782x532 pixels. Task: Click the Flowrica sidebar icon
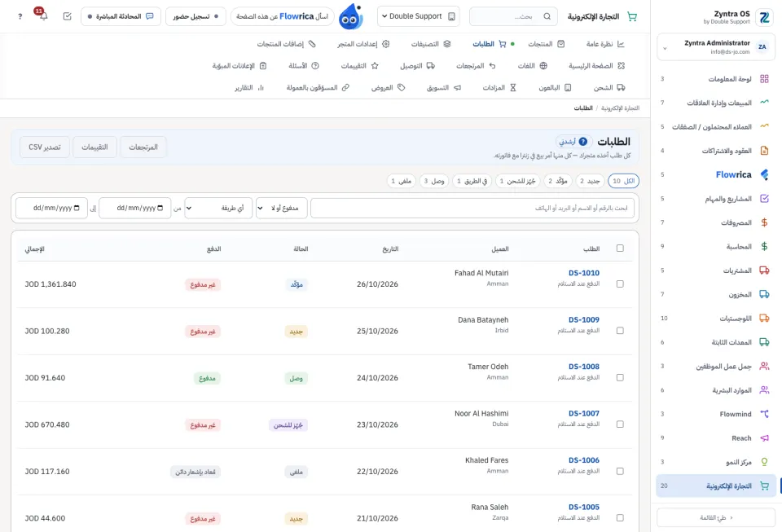pos(764,174)
